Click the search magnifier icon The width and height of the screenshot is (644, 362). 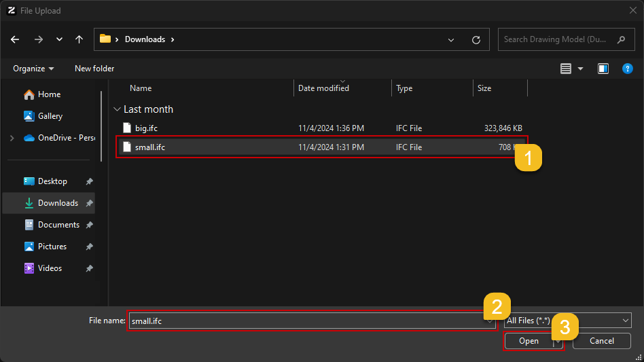(x=622, y=39)
